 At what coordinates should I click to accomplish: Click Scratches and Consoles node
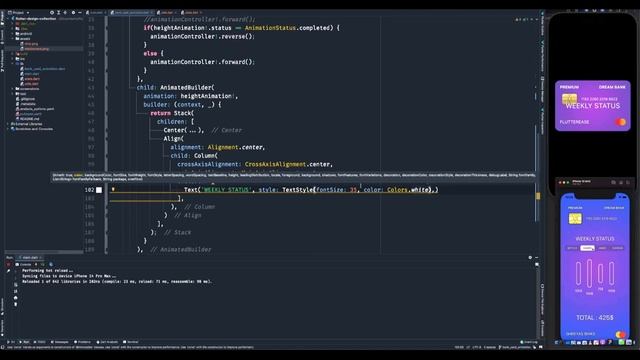click(32, 129)
